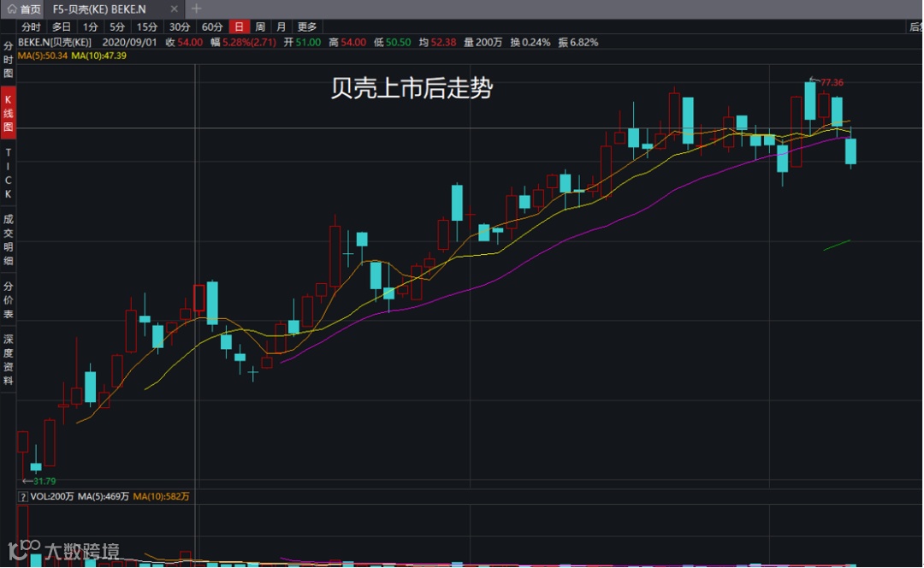This screenshot has width=924, height=568.
Task: Add a new tab with plus icon
Action: click(196, 9)
